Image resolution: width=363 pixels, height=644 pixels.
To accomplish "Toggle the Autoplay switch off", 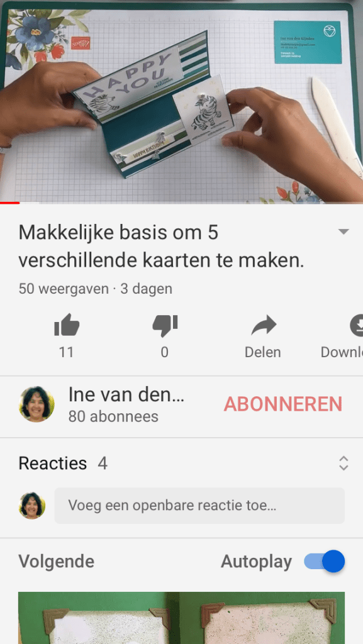I will pyautogui.click(x=324, y=561).
